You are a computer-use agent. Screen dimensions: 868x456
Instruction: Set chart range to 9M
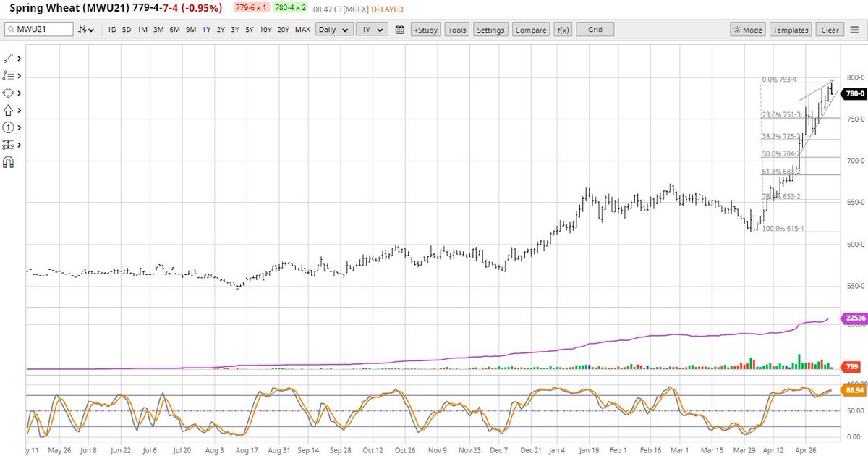click(x=190, y=30)
